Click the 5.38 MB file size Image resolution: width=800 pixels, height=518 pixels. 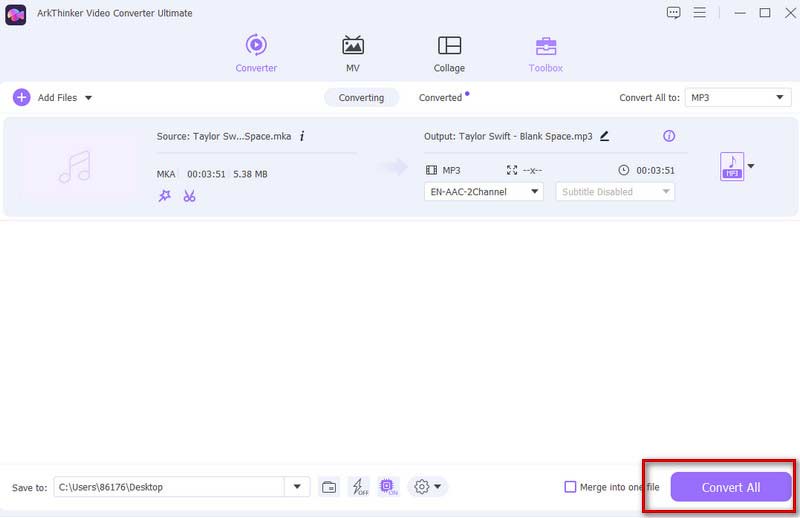pos(250,174)
